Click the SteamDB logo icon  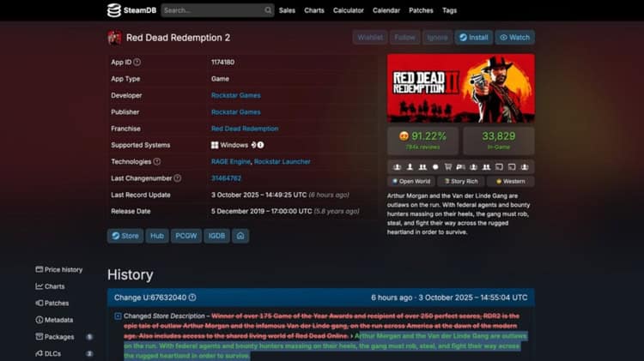click(x=114, y=10)
